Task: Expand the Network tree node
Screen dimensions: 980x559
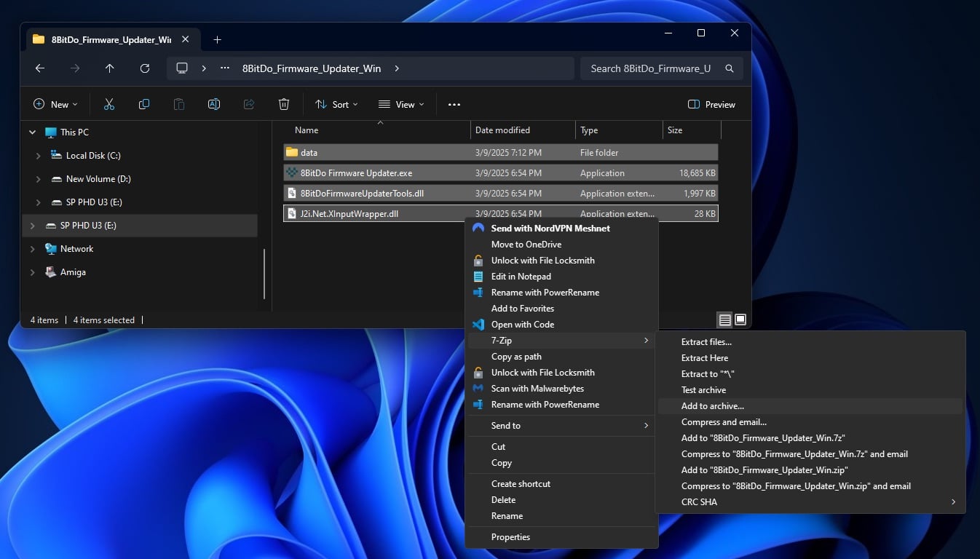Action: (x=32, y=249)
